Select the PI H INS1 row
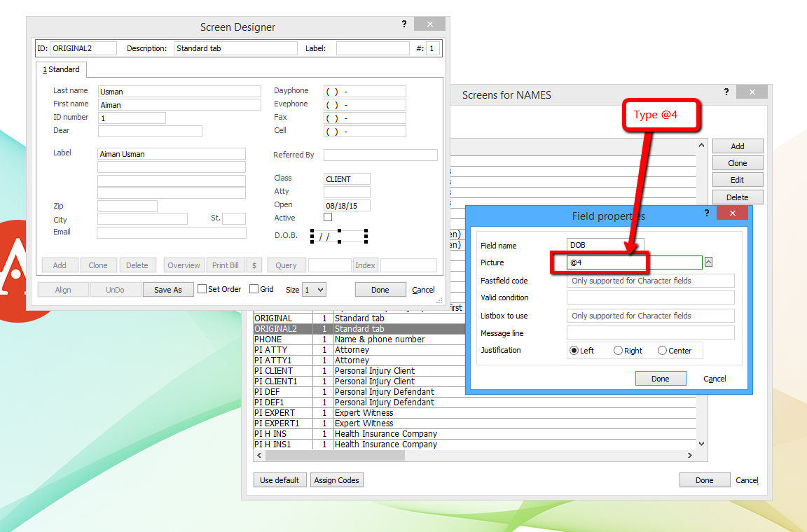This screenshot has width=807, height=532. [474, 444]
